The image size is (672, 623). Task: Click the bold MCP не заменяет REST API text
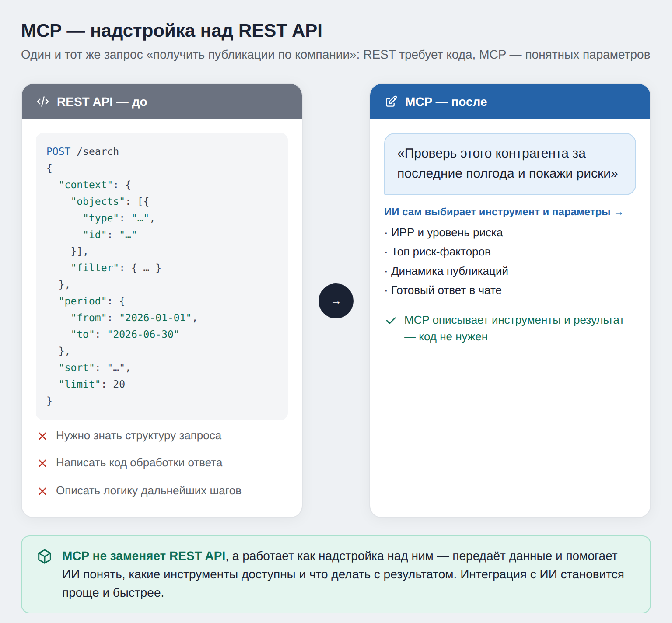144,556
